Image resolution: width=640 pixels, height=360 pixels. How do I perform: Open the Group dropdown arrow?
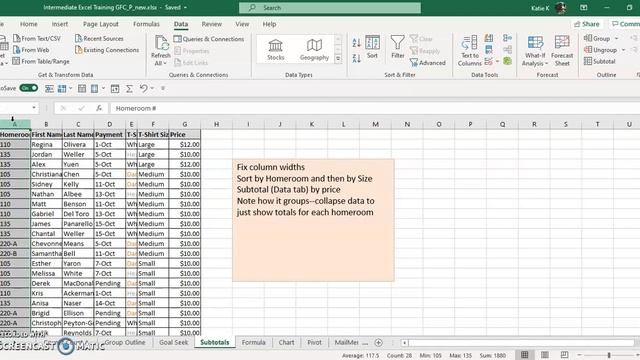[616, 38]
